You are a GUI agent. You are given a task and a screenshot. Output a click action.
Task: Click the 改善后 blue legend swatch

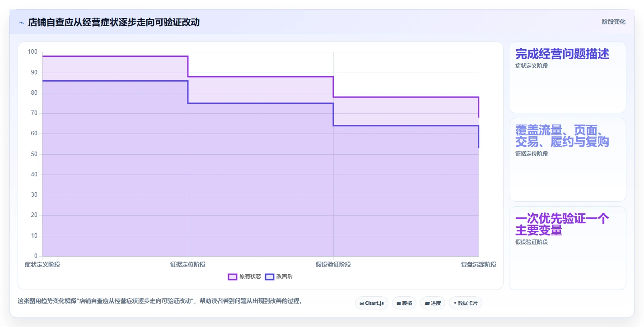coord(270,276)
